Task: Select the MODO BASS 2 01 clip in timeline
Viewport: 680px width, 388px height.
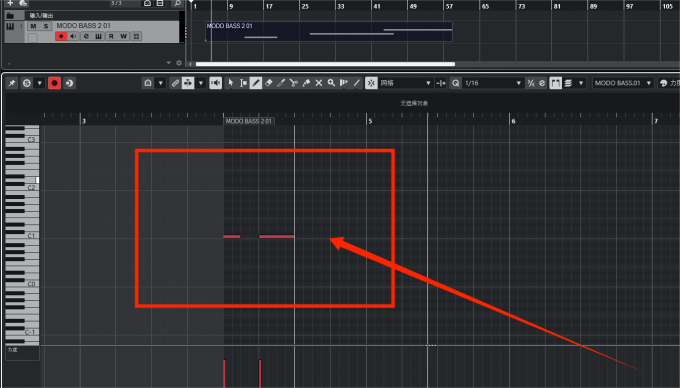Action: click(329, 32)
